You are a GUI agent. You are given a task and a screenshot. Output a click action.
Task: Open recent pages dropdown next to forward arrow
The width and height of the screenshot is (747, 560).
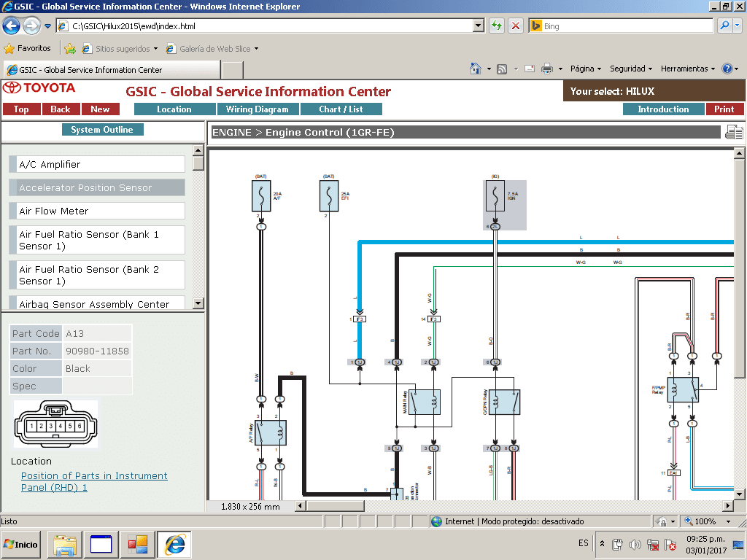click(47, 26)
